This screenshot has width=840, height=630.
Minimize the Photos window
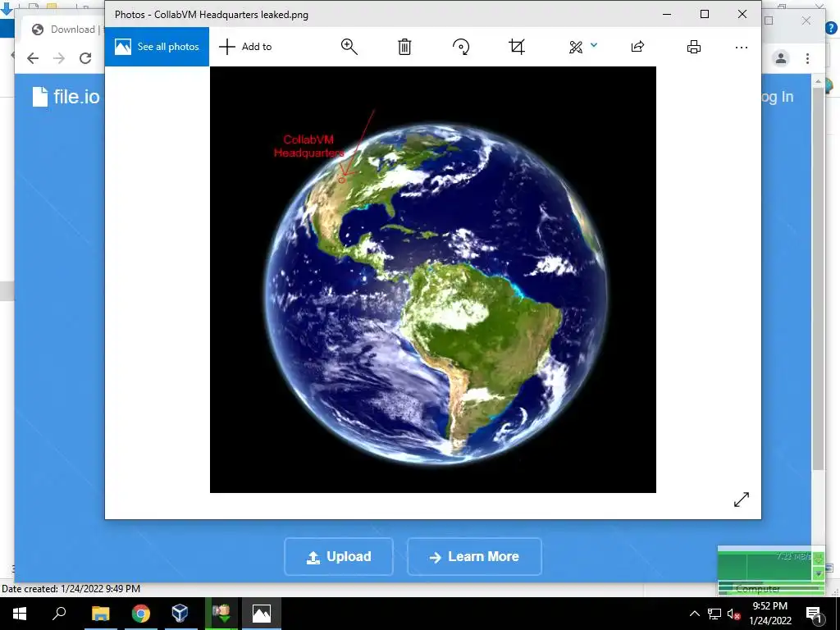pos(667,15)
